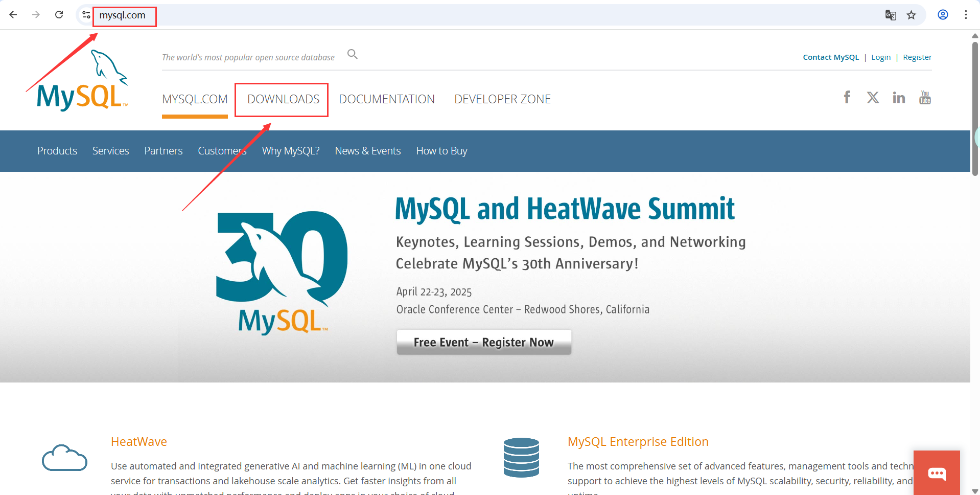Open the How to Buy menu

(x=441, y=151)
